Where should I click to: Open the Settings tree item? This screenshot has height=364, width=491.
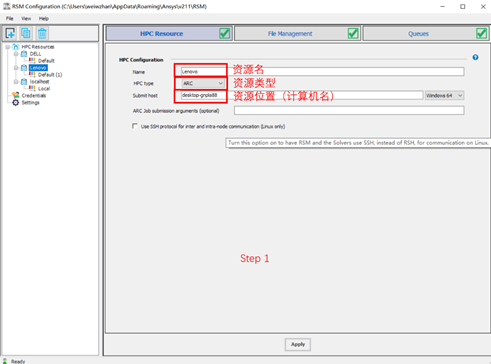pos(31,103)
